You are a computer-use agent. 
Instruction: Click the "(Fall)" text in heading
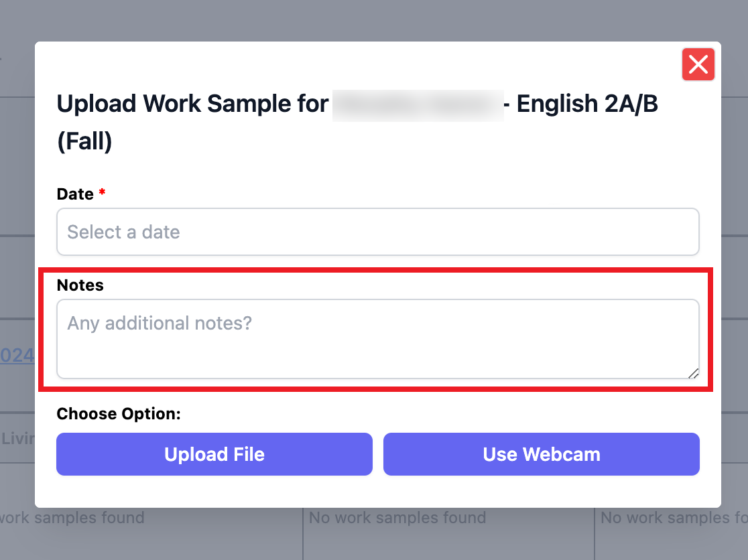(84, 142)
